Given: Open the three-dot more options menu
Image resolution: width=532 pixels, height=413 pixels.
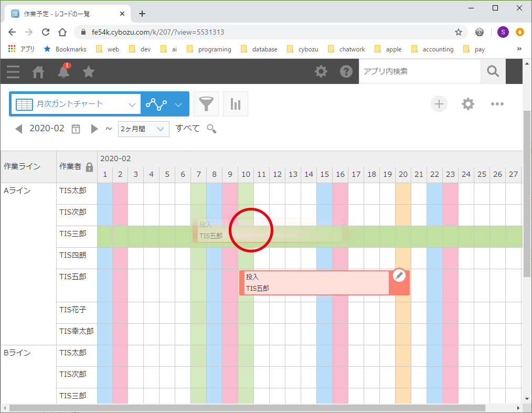Looking at the screenshot, I should click(x=497, y=104).
